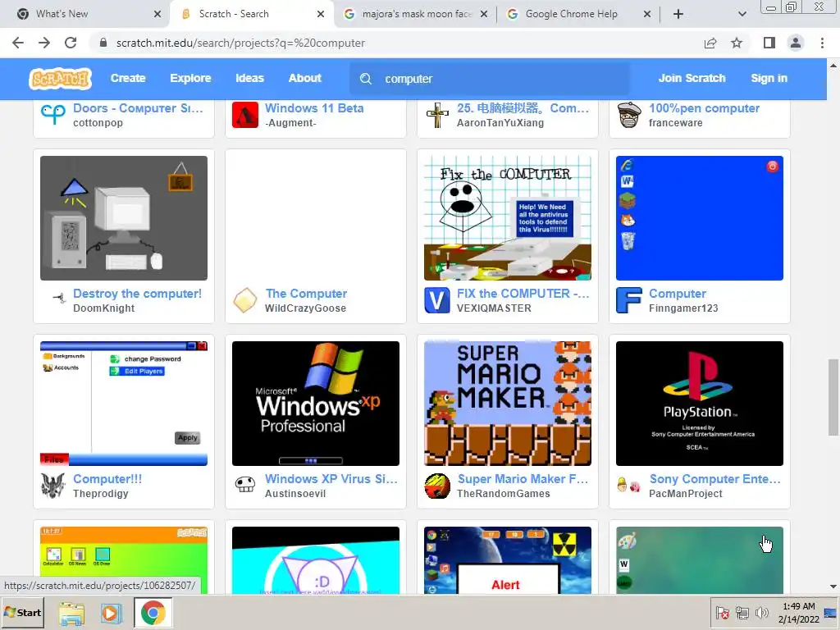Click the browser address bar URL
Screen dimensions: 840x630
240,43
